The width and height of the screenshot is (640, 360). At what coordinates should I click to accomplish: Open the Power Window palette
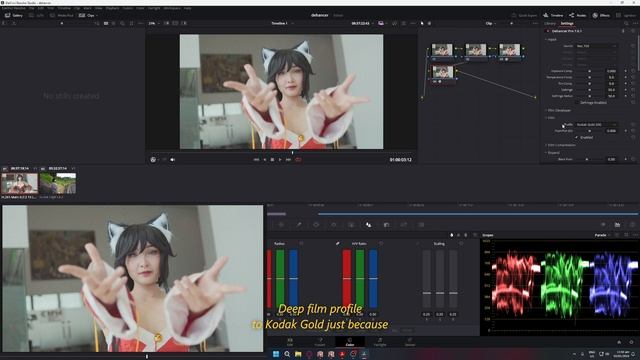point(316,224)
